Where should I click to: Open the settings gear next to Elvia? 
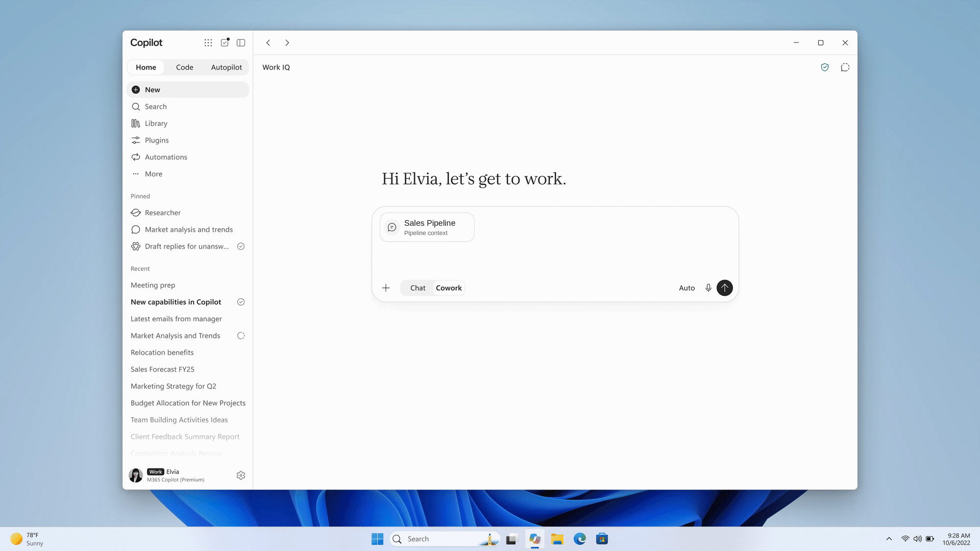coord(241,475)
